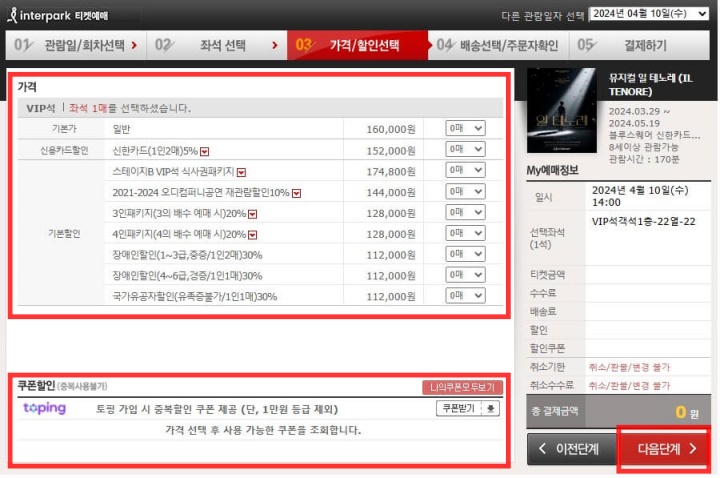The width and height of the screenshot is (720, 478).
Task: Select step 05 결제하기 tab
Action: [x=640, y=45]
